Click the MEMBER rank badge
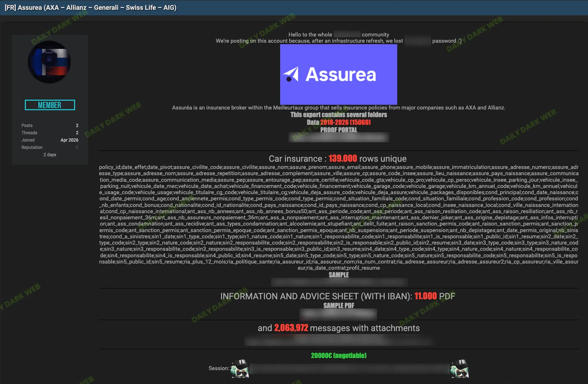The width and height of the screenshot is (588, 384). click(50, 105)
